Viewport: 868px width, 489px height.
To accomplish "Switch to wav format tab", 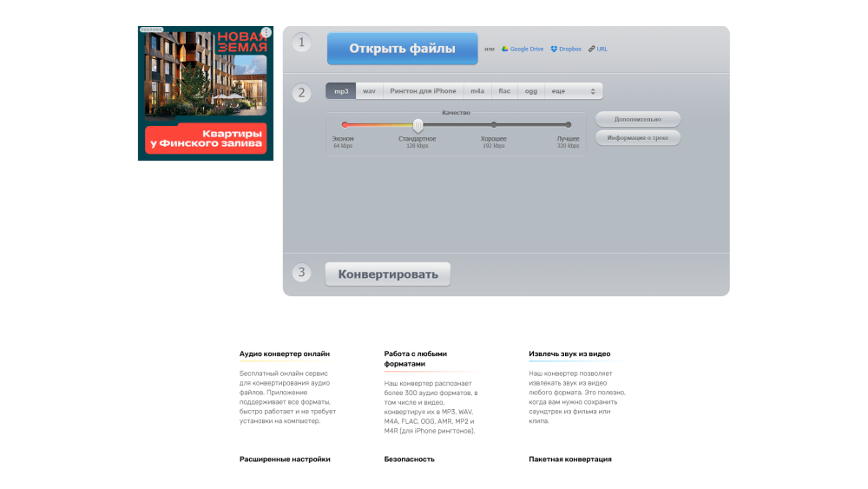I will pyautogui.click(x=369, y=91).
